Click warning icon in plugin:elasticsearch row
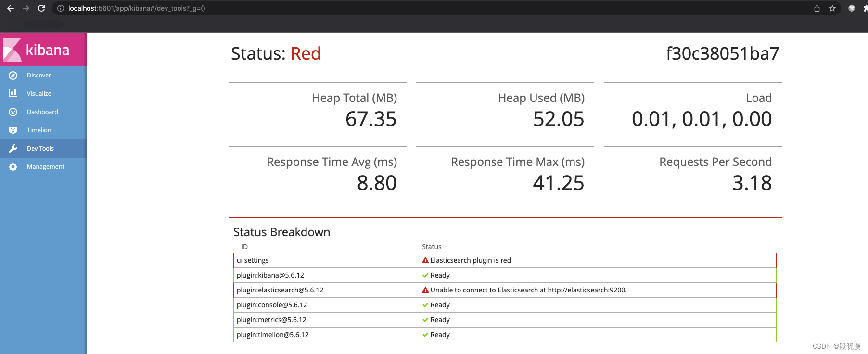Screen dimensions: 868x354 pos(425,290)
